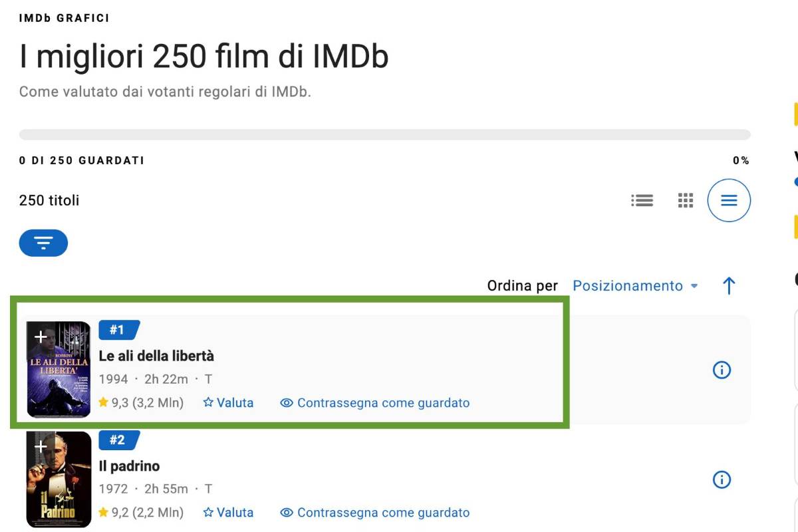Open the filter options

tap(43, 243)
